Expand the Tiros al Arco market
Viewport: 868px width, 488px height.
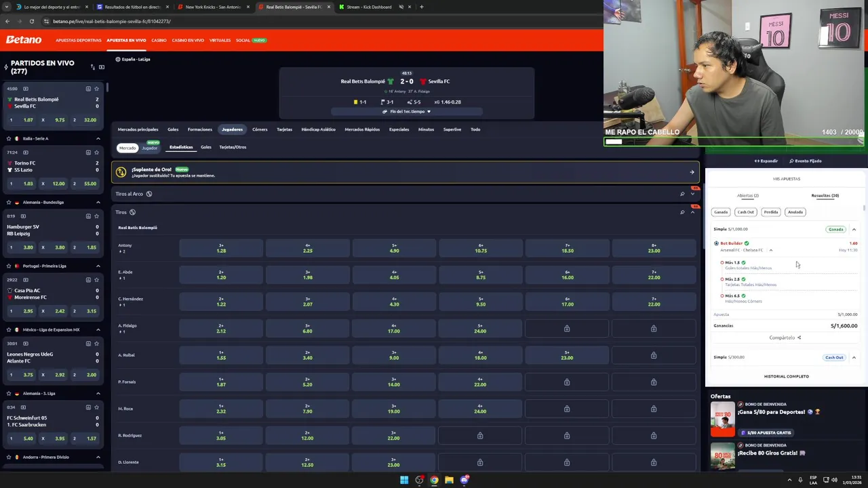(x=692, y=194)
